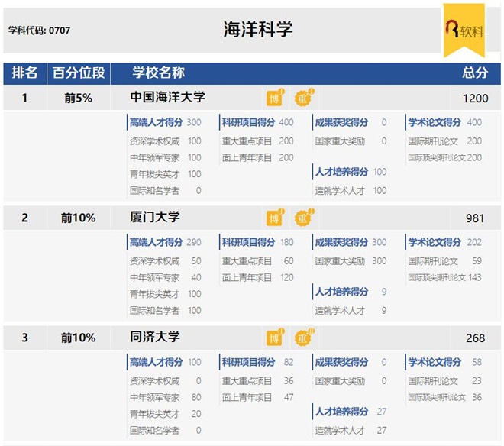The image size is (504, 446).
Task: Click 高端人才得分 100 under 同济大学
Action: pyautogui.click(x=165, y=362)
